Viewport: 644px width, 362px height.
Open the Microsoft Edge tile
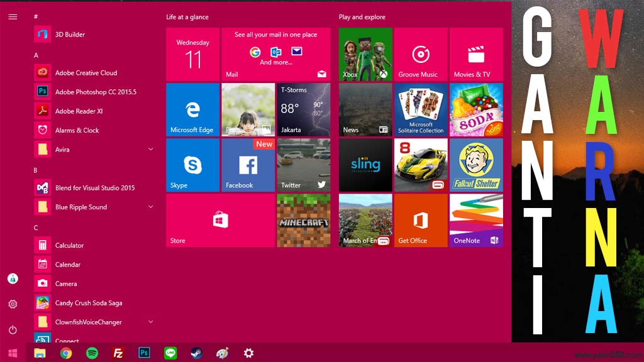click(x=192, y=109)
